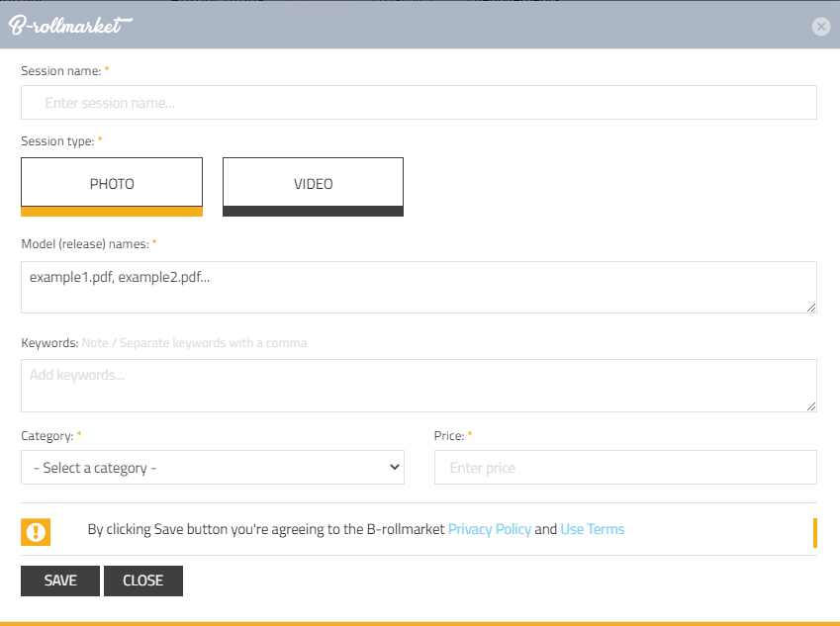
Task: Grab the resize handle of Keywords textarea
Action: (811, 405)
